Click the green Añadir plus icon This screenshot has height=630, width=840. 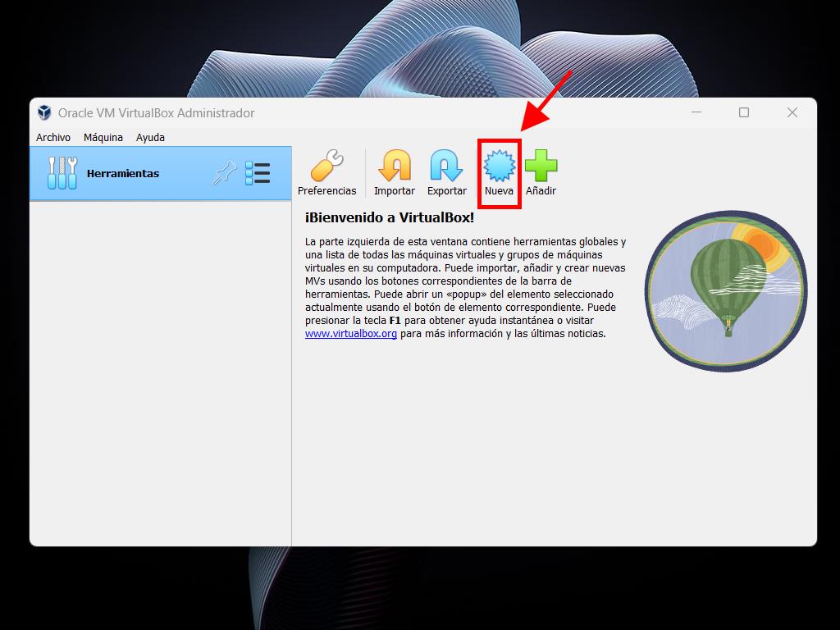point(541,167)
